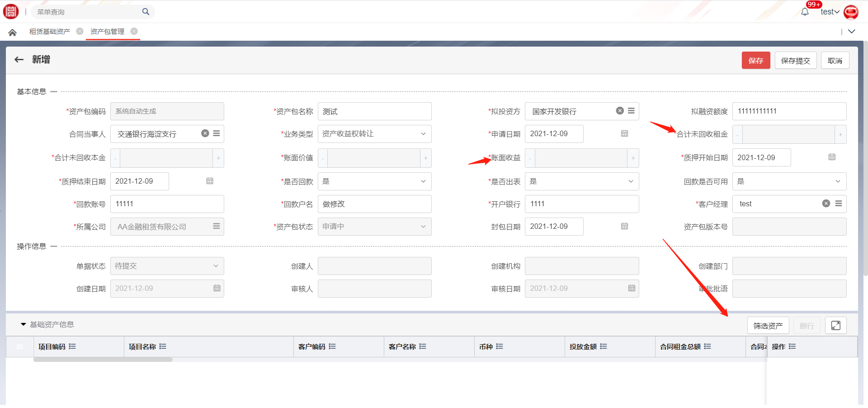The width and height of the screenshot is (868, 408).
Task: Click the menu search magnifier icon
Action: pos(146,12)
